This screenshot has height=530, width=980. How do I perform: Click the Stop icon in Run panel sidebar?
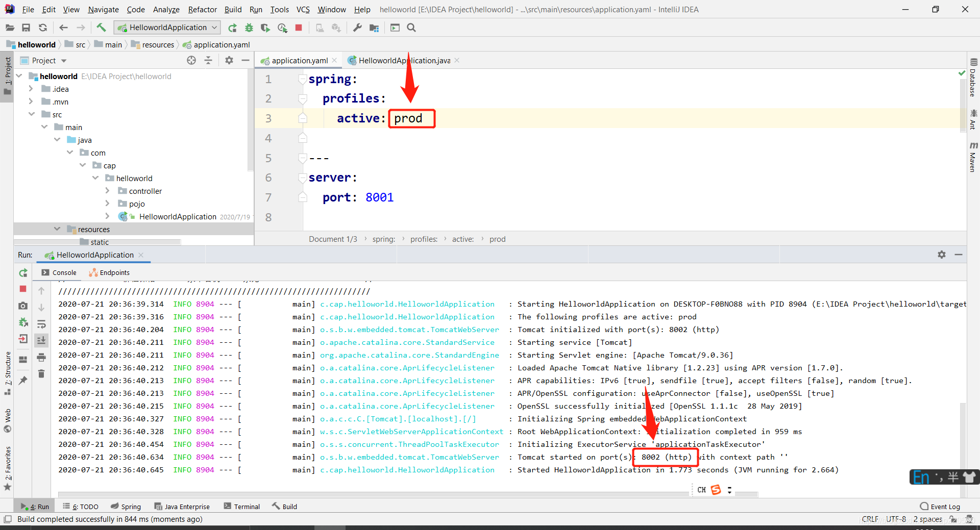tap(23, 289)
